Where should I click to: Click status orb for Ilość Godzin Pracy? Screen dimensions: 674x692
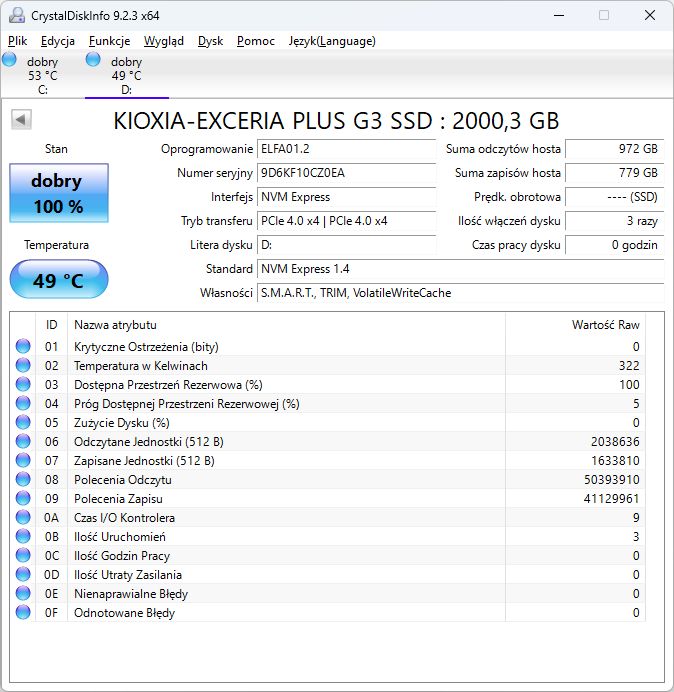click(x=23, y=555)
